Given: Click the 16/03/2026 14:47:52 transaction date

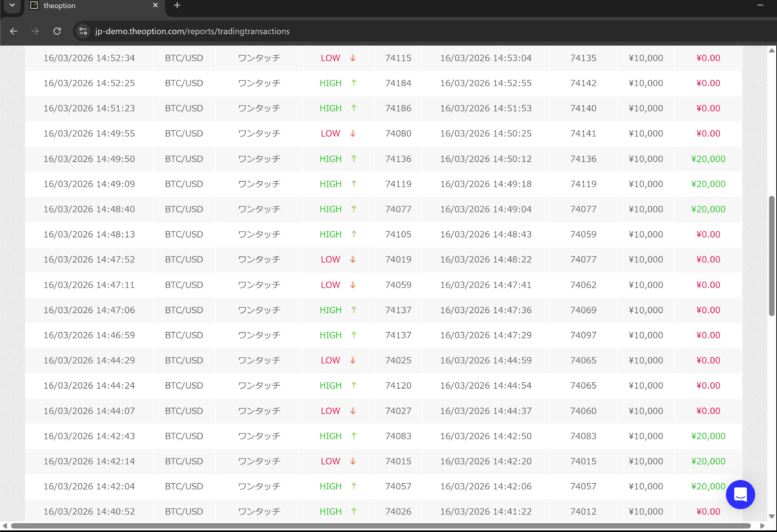Looking at the screenshot, I should coord(89,259).
